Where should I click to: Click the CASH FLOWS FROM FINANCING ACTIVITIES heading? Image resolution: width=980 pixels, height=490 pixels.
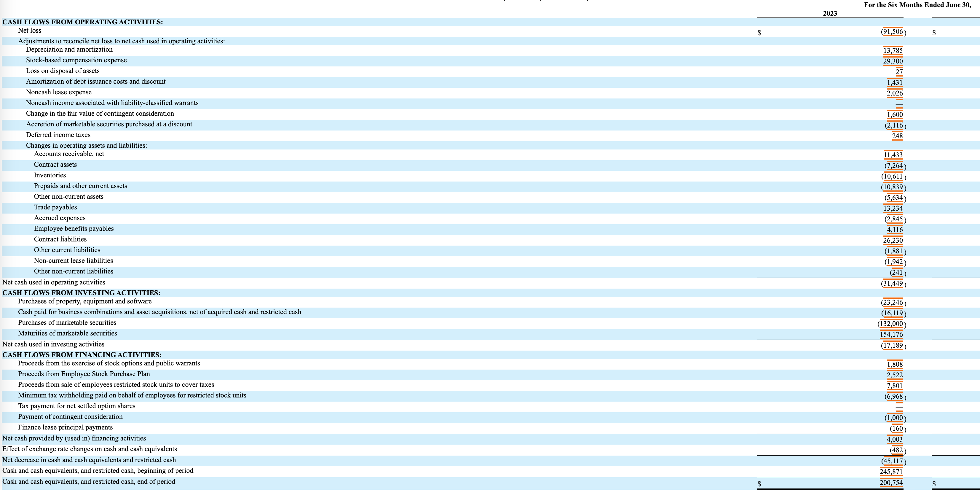click(82, 355)
